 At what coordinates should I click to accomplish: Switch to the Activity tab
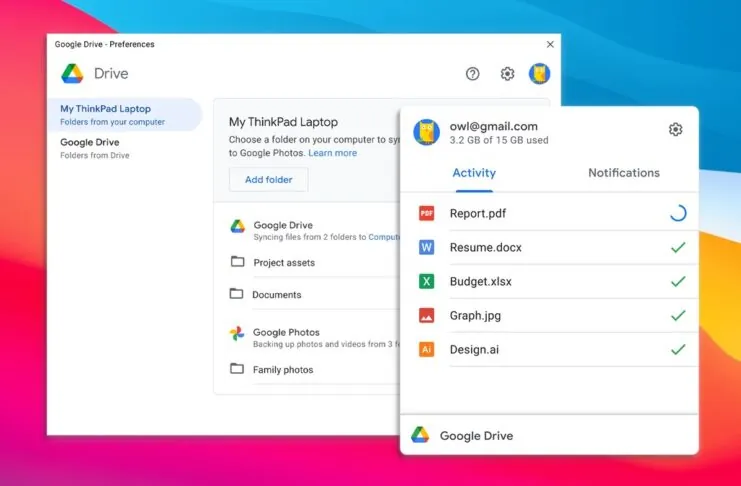click(474, 173)
